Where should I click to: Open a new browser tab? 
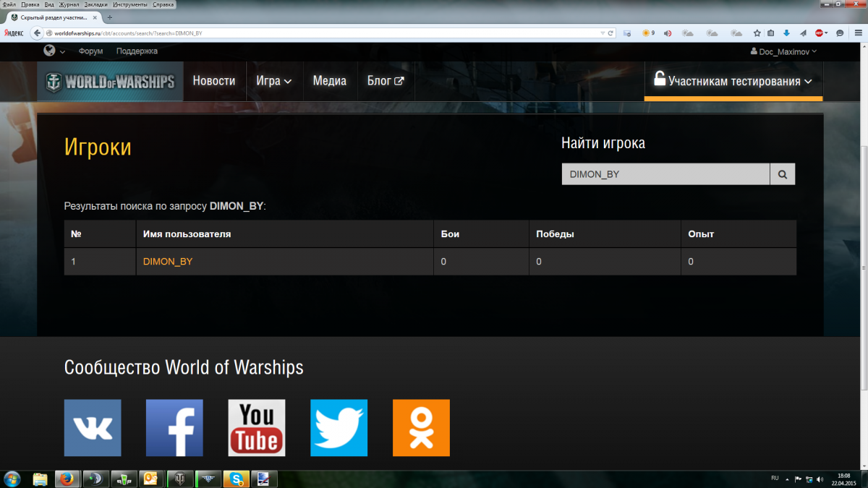point(110,17)
